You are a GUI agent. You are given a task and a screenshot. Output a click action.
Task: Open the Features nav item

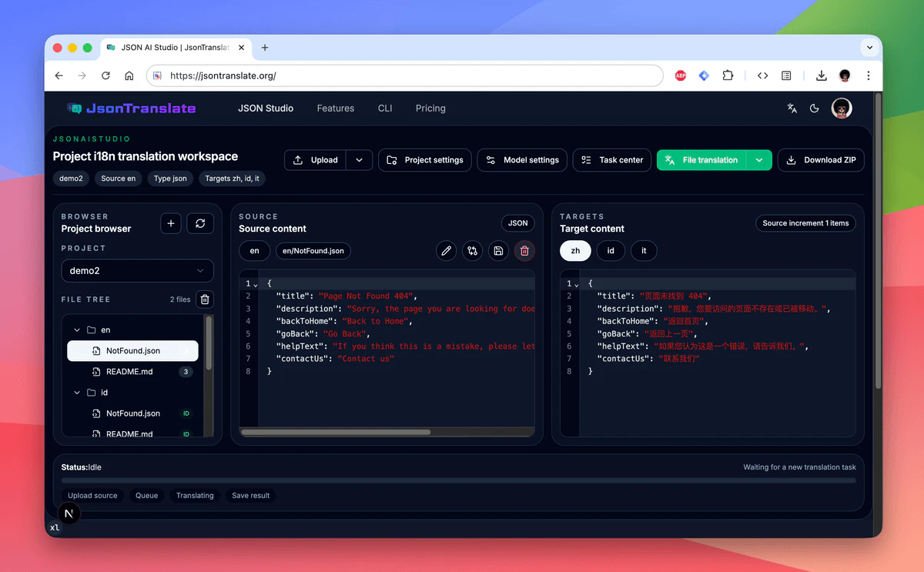point(336,109)
